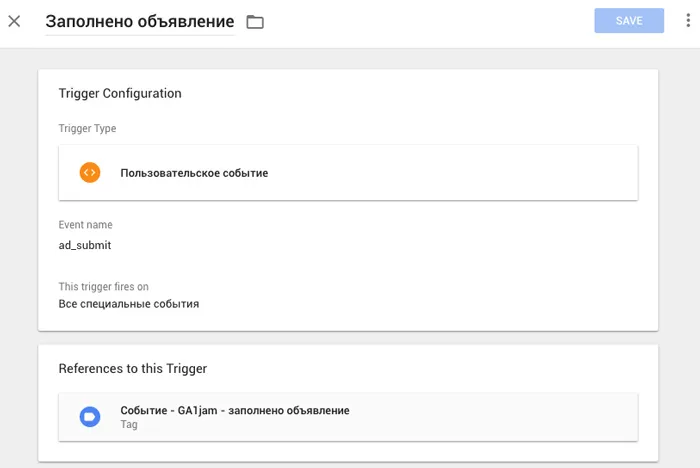Click the orange custom event trigger icon
The height and width of the screenshot is (468, 700).
[90, 172]
